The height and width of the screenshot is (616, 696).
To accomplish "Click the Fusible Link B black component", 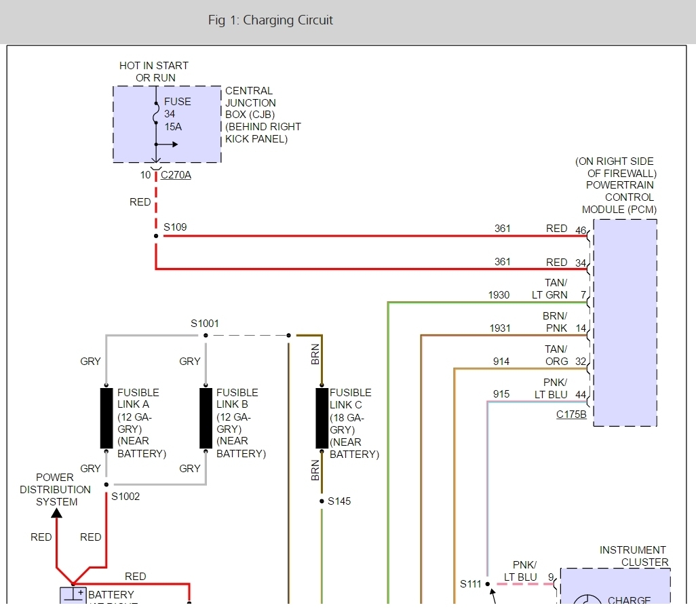I will tap(206, 418).
